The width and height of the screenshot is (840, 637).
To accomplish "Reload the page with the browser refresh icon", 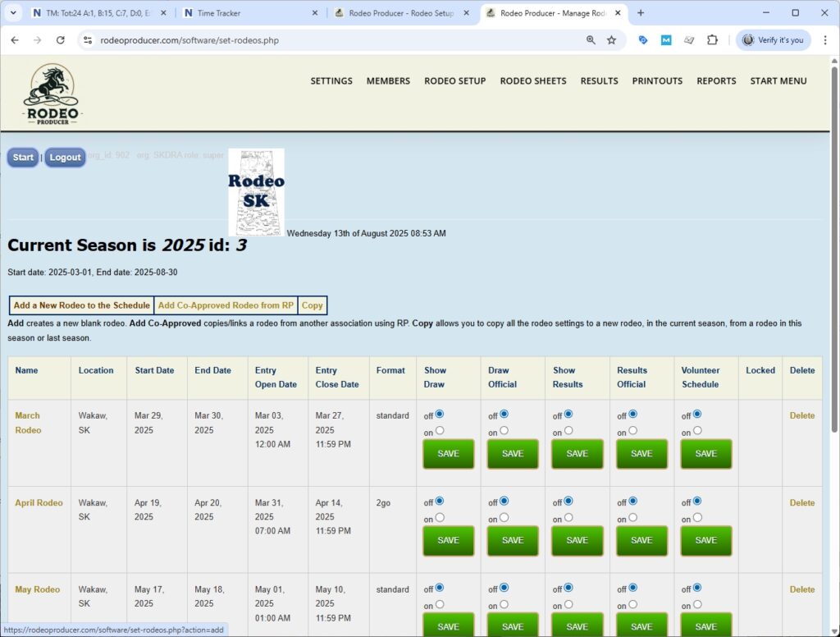I will [x=60, y=40].
